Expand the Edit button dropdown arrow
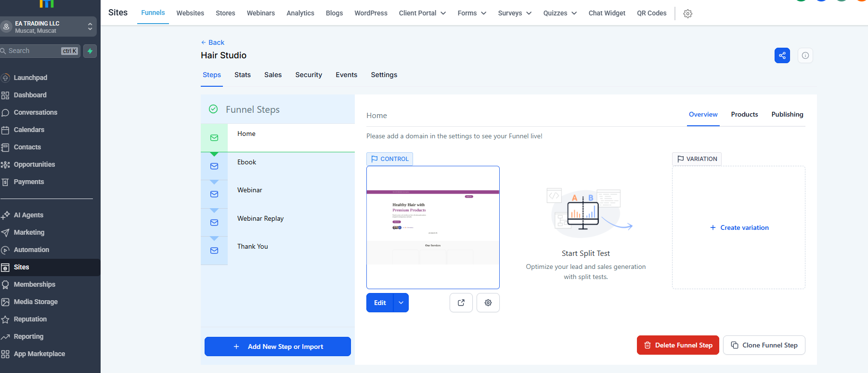868x373 pixels. pyautogui.click(x=401, y=303)
